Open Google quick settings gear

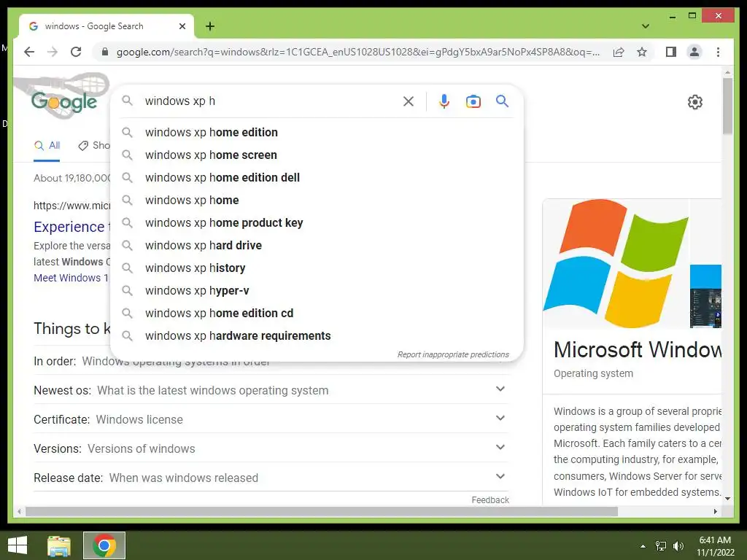tap(695, 102)
